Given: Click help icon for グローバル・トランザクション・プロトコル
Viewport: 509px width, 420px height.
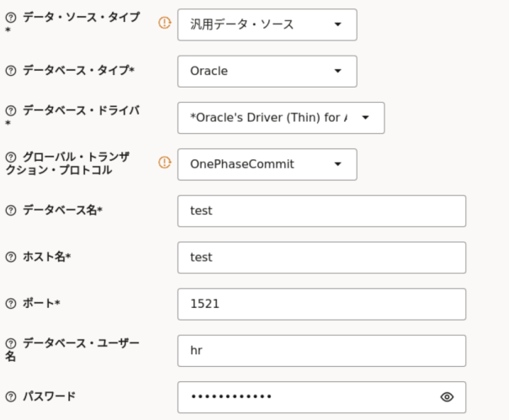Looking at the screenshot, I should 11,157.
